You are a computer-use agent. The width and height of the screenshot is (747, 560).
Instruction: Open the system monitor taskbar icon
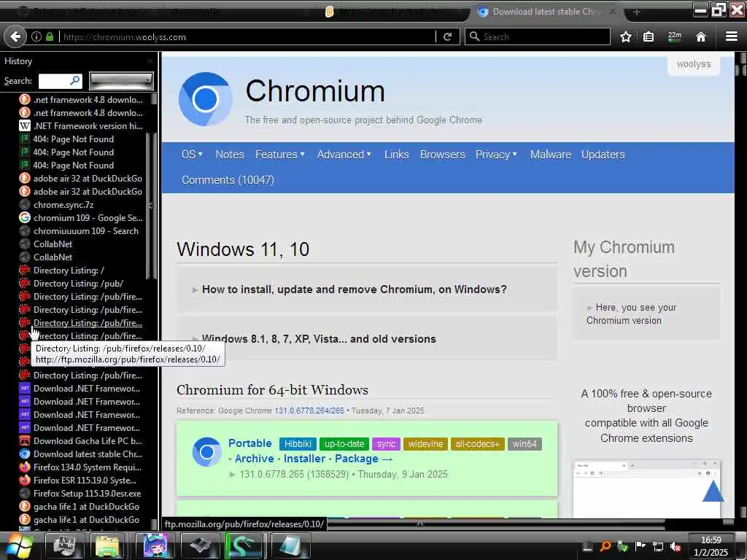(x=64, y=545)
